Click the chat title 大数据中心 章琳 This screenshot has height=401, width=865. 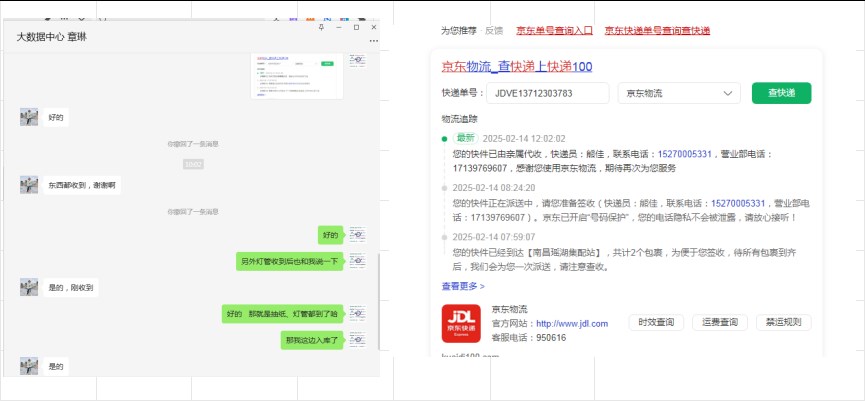click(x=51, y=37)
